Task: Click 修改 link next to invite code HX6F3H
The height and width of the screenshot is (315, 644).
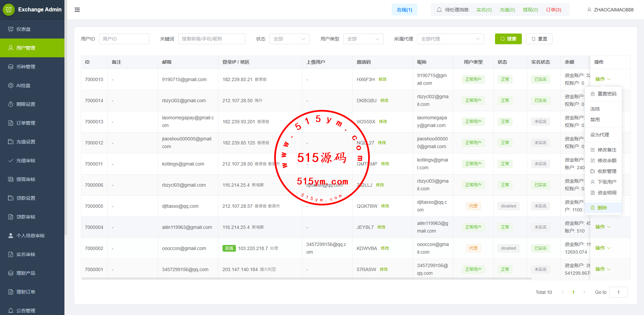Action: click(382, 79)
